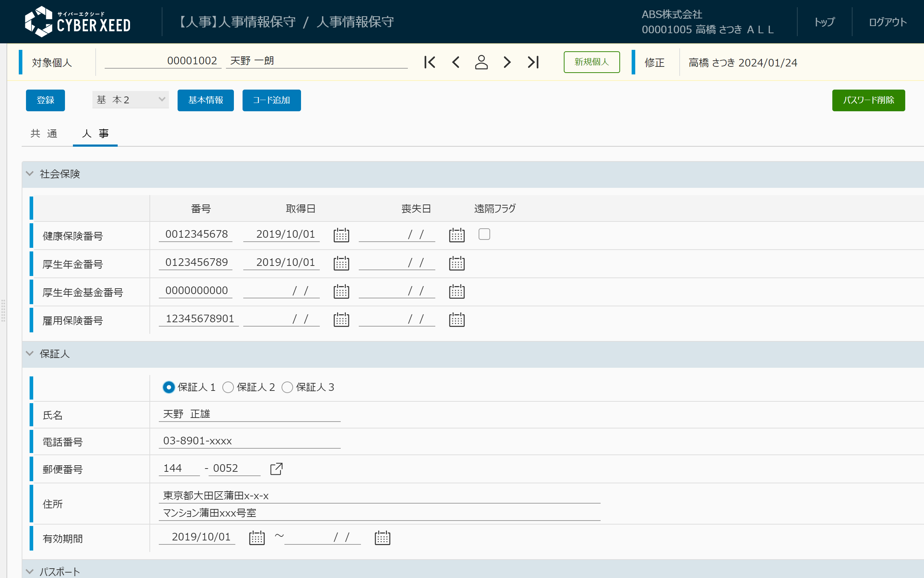Click 有効期間 end date field
Viewport: 924px width, 578px height.
point(323,537)
